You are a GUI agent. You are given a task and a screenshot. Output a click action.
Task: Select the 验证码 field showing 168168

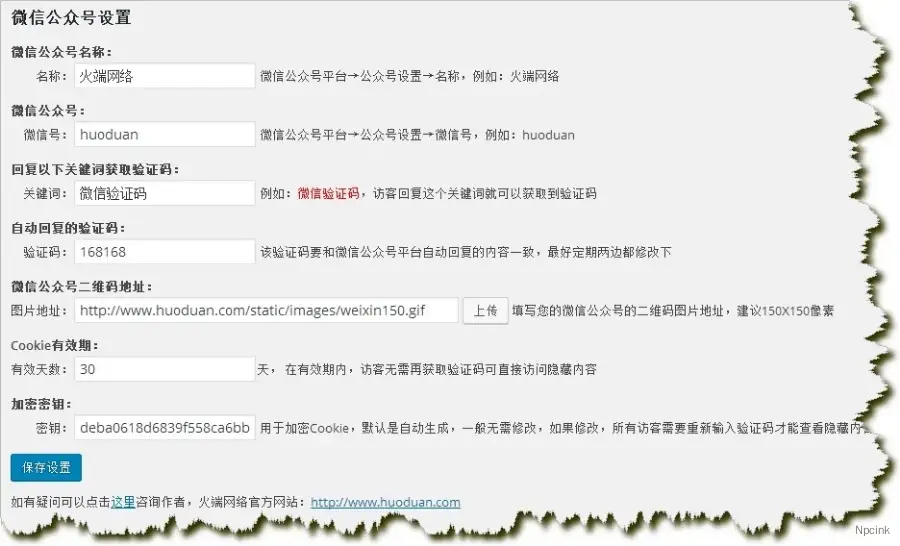[x=165, y=251]
